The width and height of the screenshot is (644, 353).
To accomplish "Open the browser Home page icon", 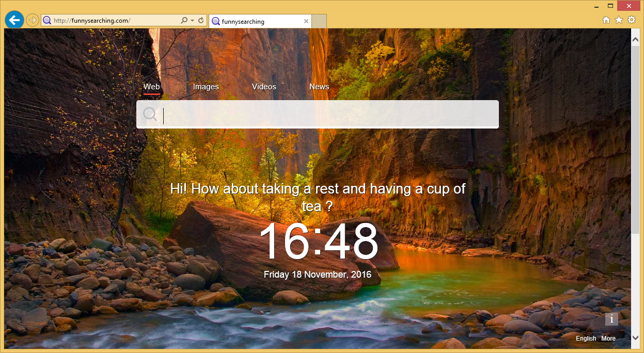I will [606, 20].
